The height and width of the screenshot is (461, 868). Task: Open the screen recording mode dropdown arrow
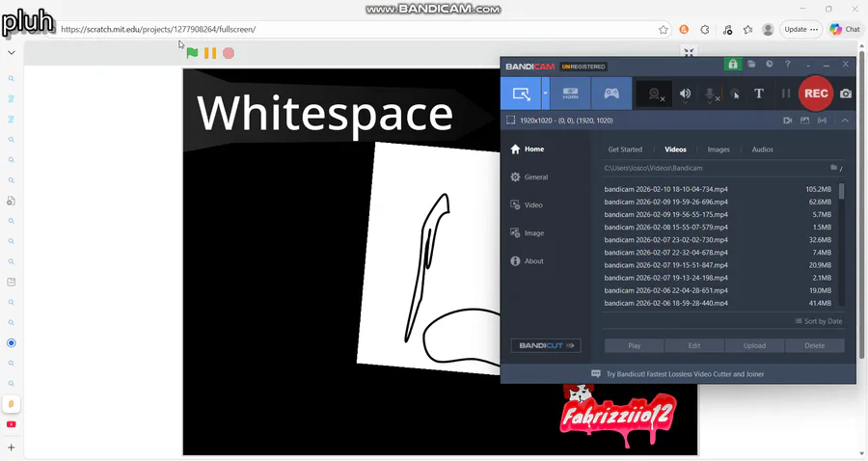(545, 94)
